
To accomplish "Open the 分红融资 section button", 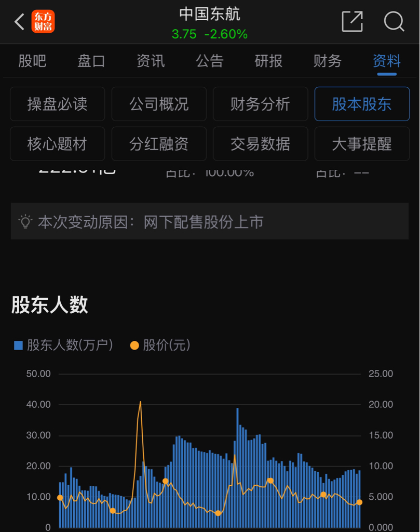I will click(x=159, y=144).
